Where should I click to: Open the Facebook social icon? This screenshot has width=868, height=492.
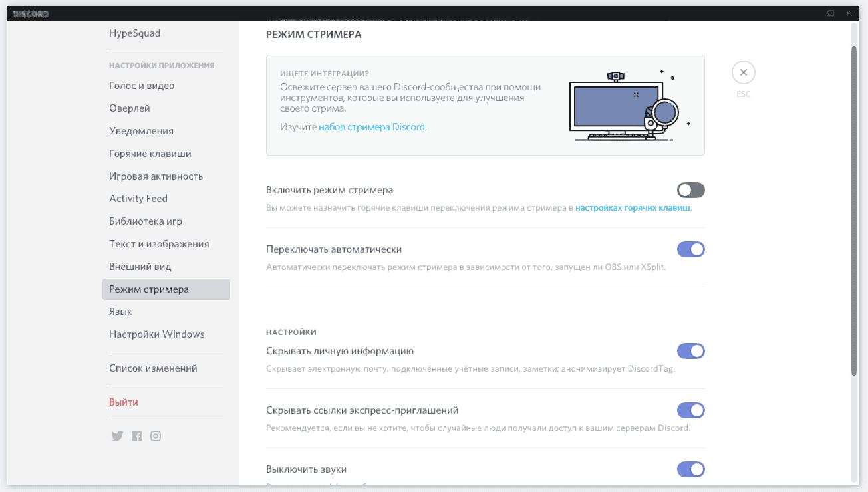point(137,436)
